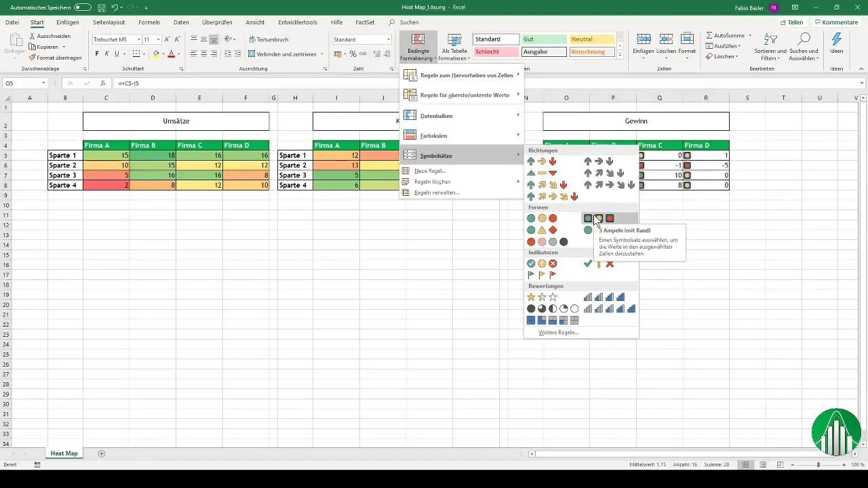Pick the 3 gray arrows icon set
The height and width of the screenshot is (488, 868).
pos(599,161)
